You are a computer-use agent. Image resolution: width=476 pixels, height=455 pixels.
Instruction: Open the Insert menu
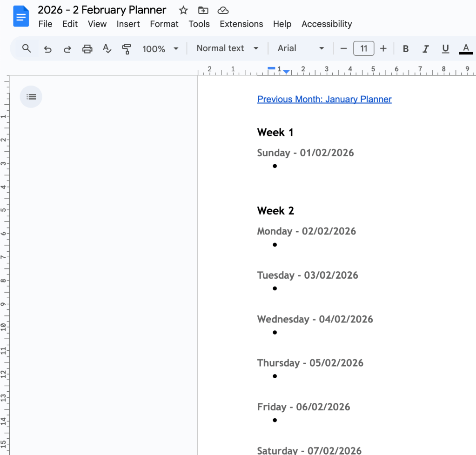pyautogui.click(x=128, y=24)
